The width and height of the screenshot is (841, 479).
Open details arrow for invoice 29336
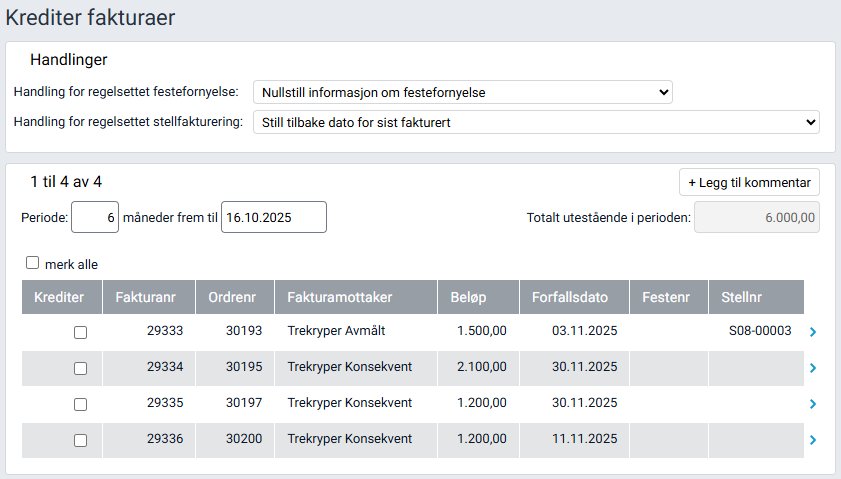tap(813, 440)
